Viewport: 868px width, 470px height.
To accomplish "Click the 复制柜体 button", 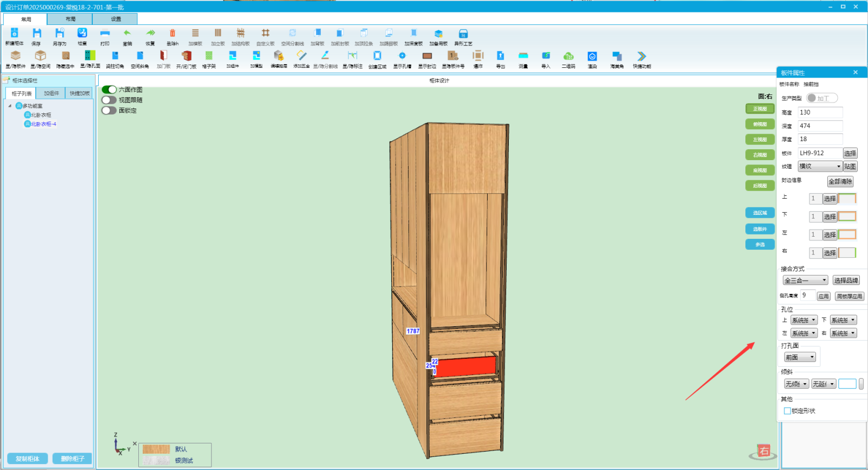I will point(27,459).
